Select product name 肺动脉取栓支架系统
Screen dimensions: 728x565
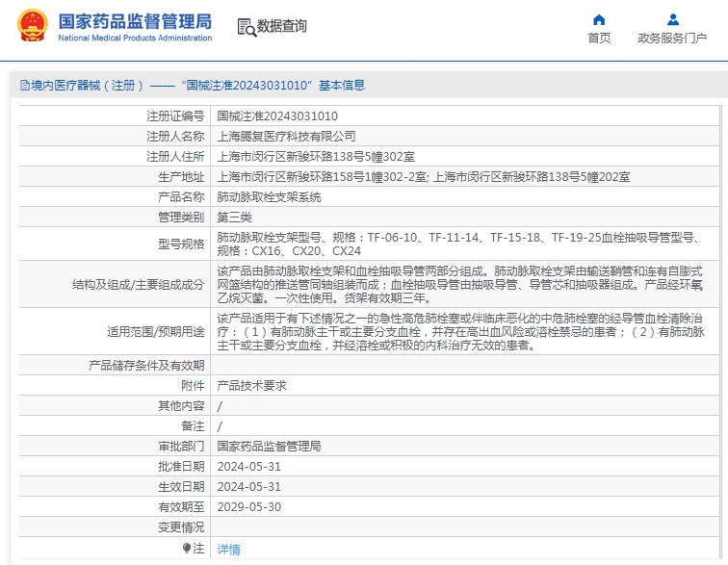pyautogui.click(x=269, y=197)
